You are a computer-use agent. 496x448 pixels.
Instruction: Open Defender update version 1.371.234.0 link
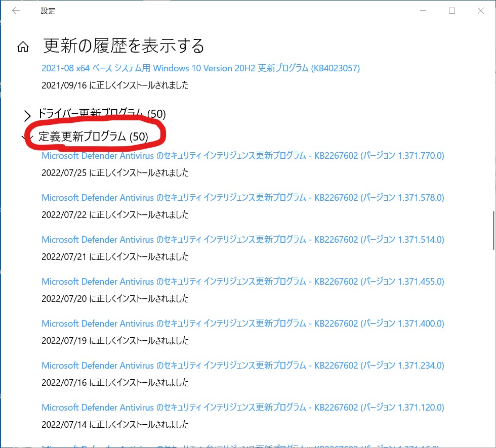[x=243, y=366]
